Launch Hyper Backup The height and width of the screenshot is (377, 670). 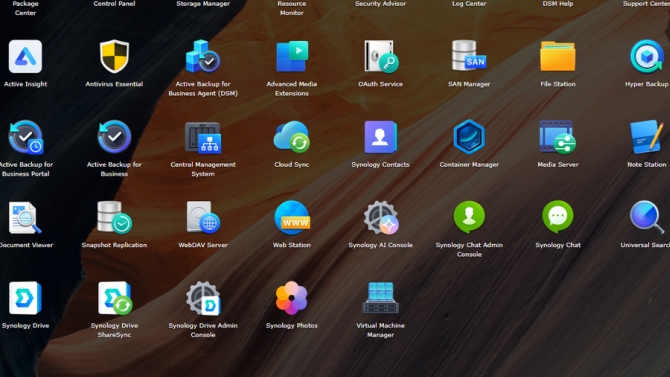click(646, 57)
